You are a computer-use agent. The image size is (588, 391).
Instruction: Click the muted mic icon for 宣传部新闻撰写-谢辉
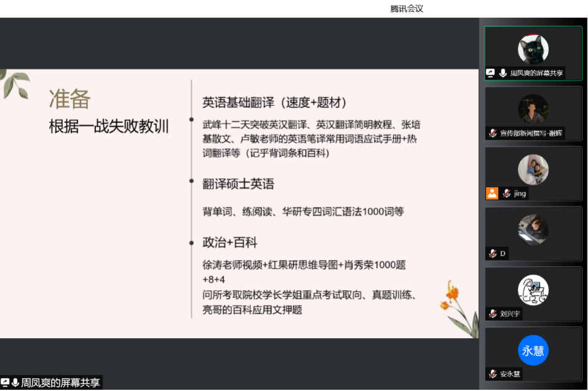pos(493,133)
